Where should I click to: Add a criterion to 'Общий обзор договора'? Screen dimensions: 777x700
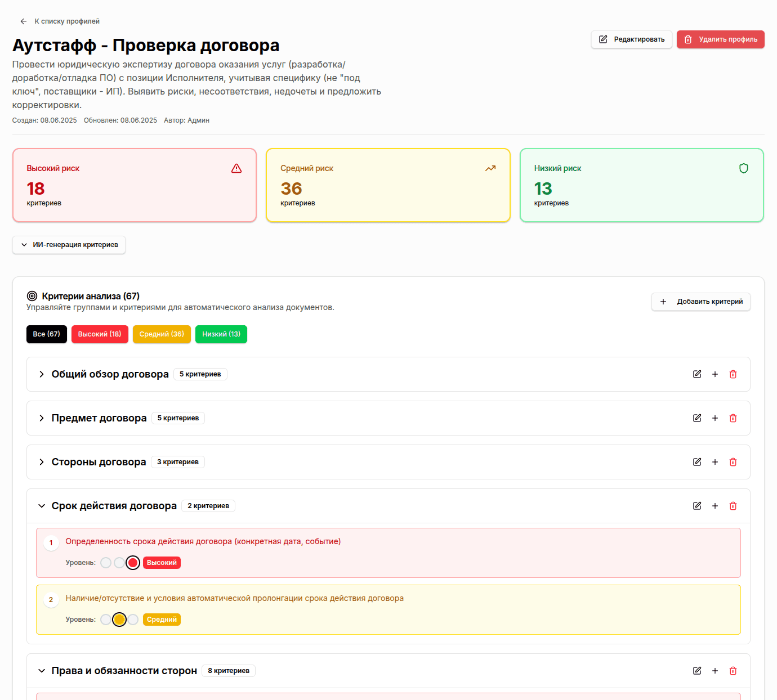click(x=715, y=374)
